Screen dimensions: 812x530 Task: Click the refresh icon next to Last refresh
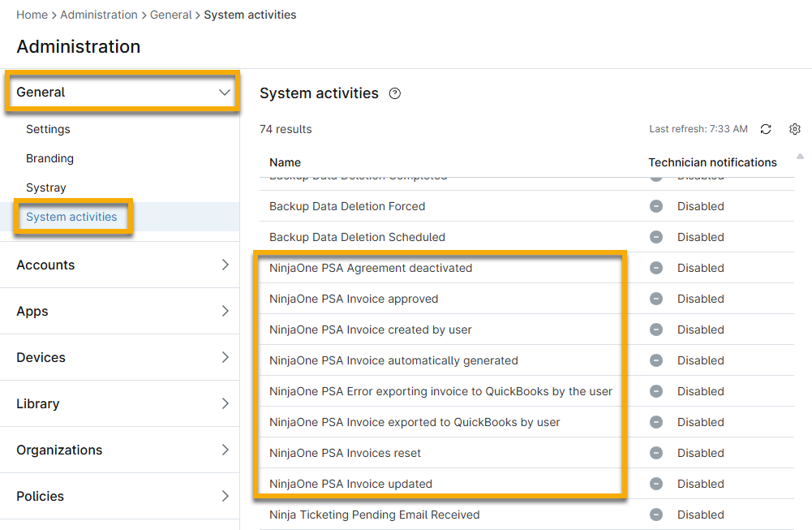coord(766,129)
